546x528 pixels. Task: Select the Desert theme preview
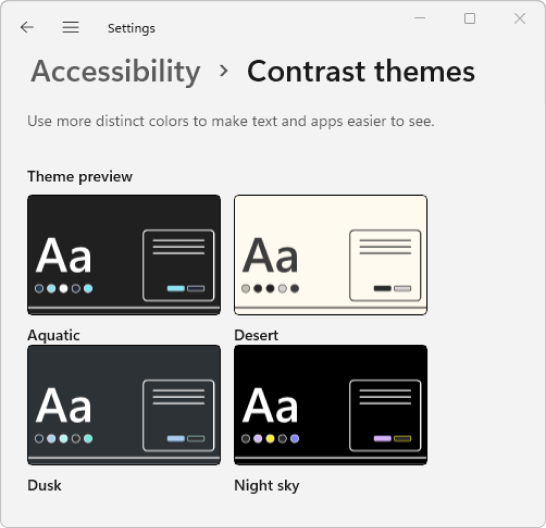click(331, 255)
